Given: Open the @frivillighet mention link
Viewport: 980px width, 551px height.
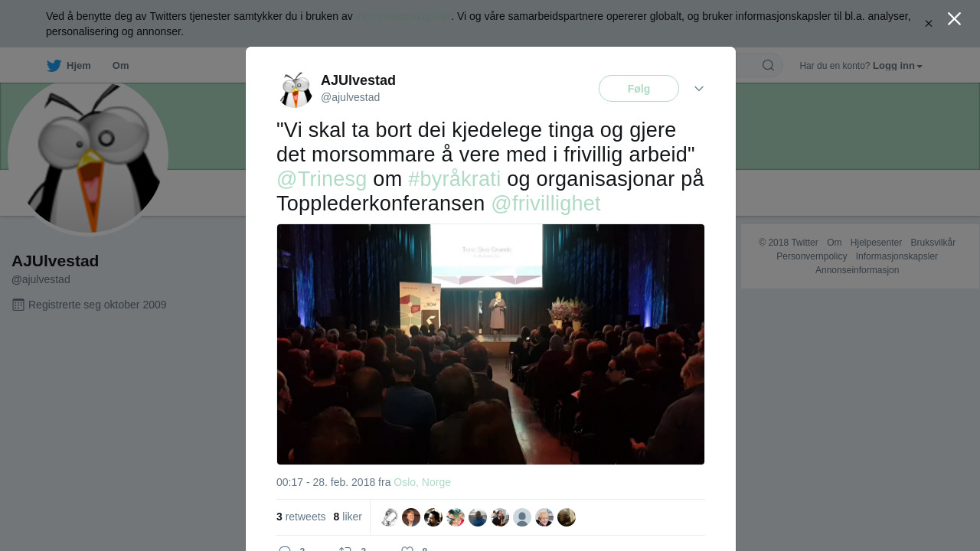Looking at the screenshot, I should pyautogui.click(x=546, y=204).
